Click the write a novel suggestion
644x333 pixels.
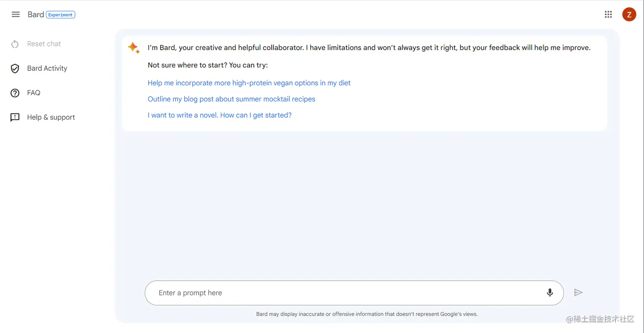tap(220, 115)
